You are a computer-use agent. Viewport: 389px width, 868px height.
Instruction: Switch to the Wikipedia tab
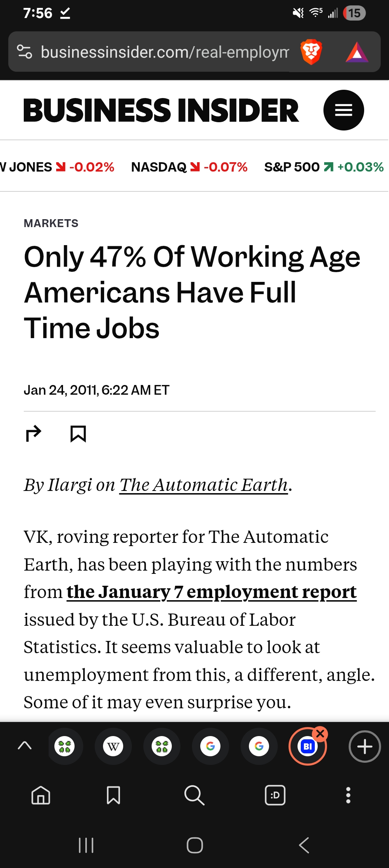pyautogui.click(x=113, y=746)
